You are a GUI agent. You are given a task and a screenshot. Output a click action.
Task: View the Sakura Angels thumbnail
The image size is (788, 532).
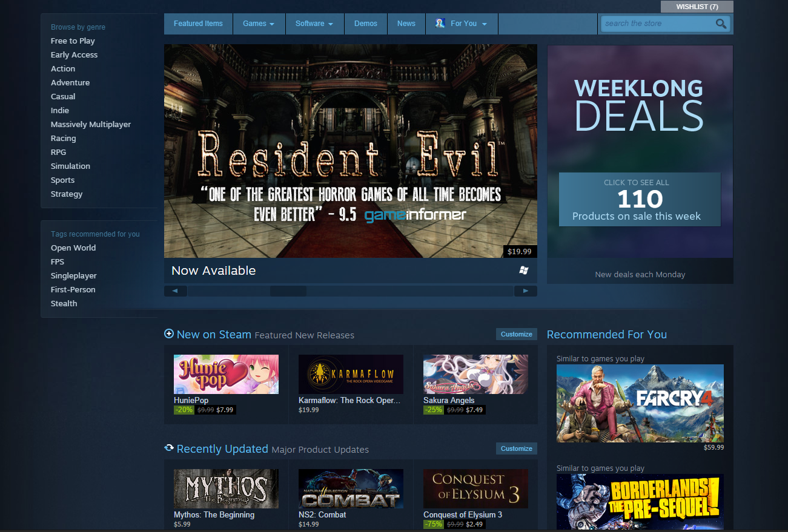(x=475, y=374)
